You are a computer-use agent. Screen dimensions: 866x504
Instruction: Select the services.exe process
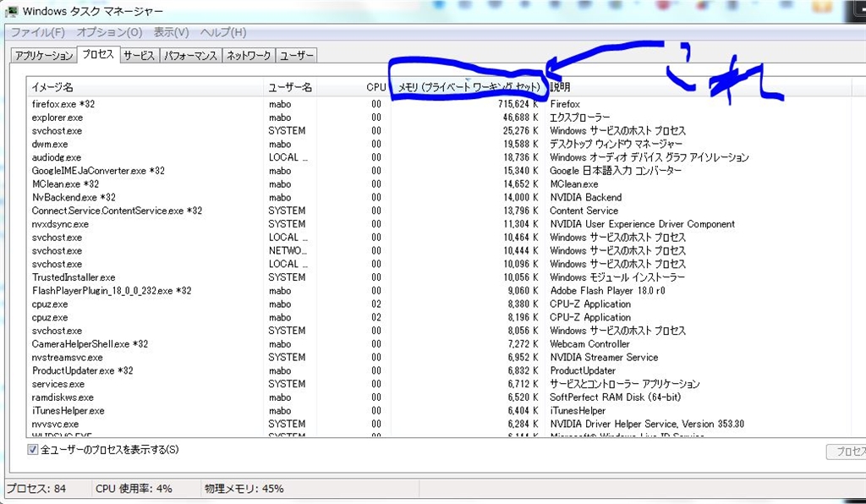point(439,384)
